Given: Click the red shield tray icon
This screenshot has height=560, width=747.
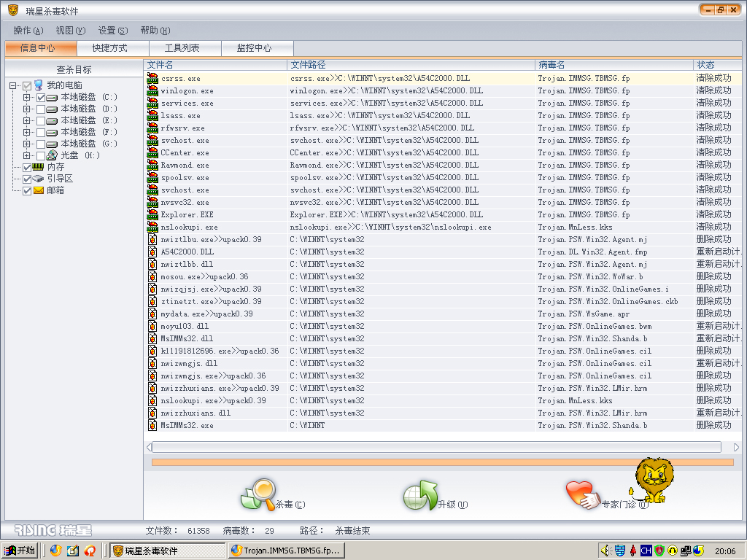Looking at the screenshot, I should (x=659, y=551).
